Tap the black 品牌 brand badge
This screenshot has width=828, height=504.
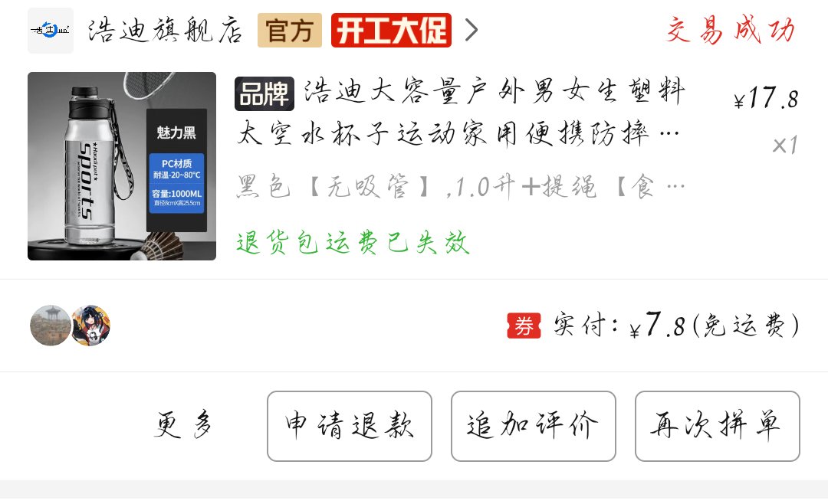click(x=264, y=94)
